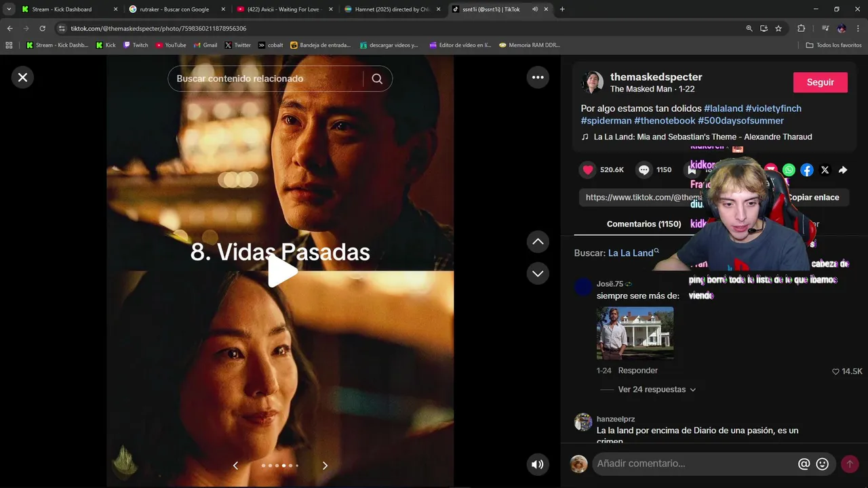The height and width of the screenshot is (488, 868).
Task: Bookmark this page with star icon
Action: [x=778, y=28]
